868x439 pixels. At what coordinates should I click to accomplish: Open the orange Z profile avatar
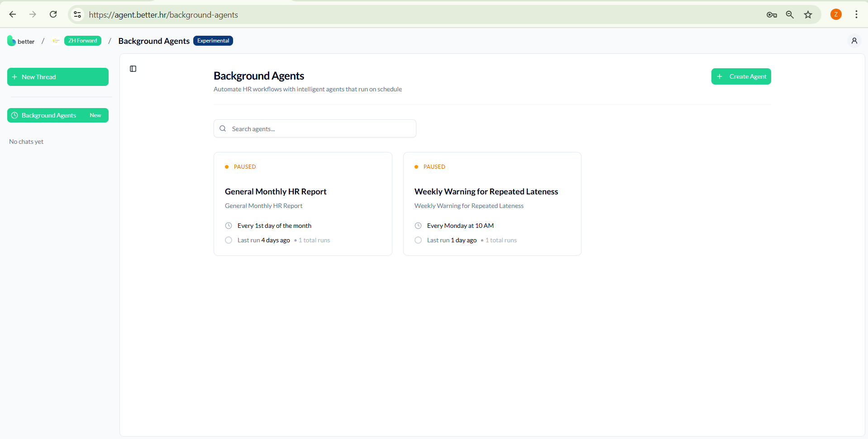[836, 14]
